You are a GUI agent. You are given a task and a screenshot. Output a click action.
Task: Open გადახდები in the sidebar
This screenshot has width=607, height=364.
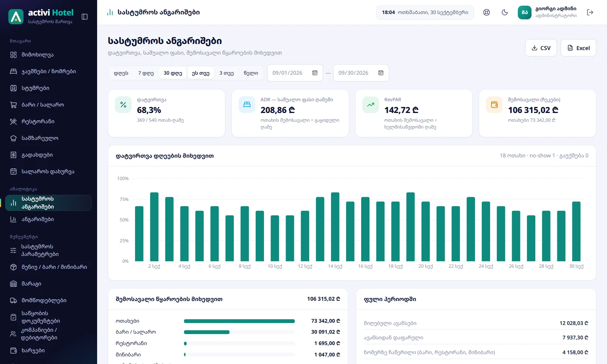[49, 155]
